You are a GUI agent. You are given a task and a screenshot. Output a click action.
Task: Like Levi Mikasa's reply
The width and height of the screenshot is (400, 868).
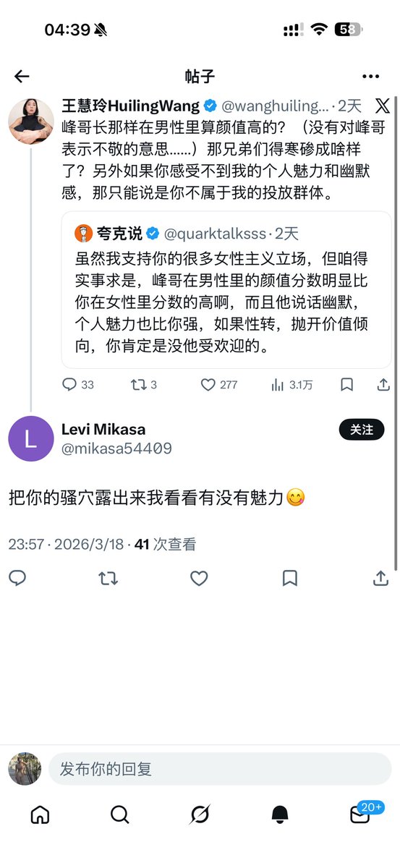[x=199, y=578]
